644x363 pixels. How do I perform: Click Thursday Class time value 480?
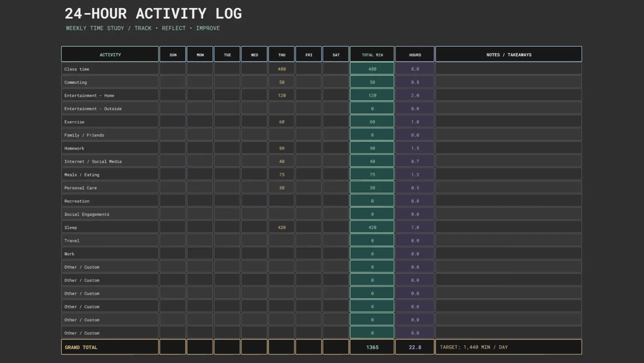tap(281, 69)
